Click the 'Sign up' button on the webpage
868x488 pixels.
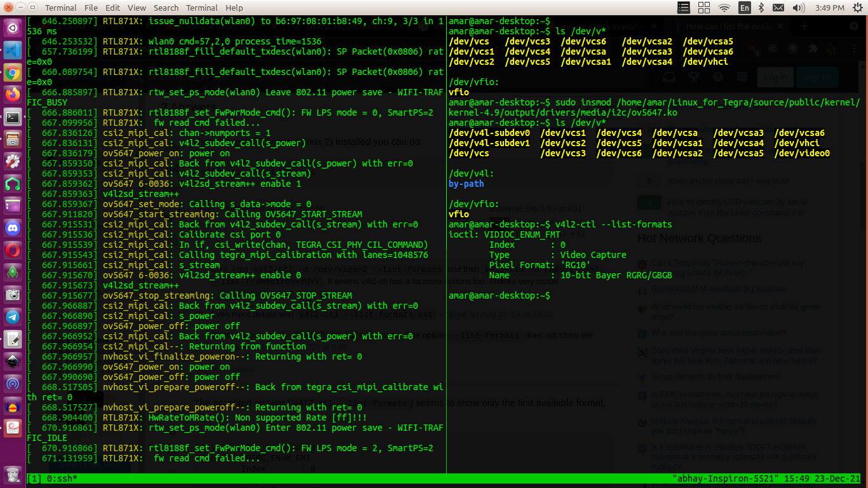click(x=817, y=76)
